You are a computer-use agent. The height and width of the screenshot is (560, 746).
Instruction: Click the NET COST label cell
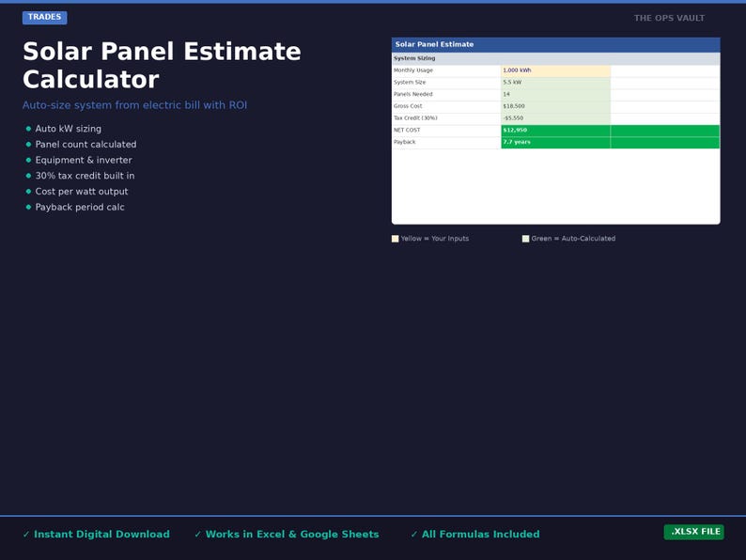[x=446, y=131]
